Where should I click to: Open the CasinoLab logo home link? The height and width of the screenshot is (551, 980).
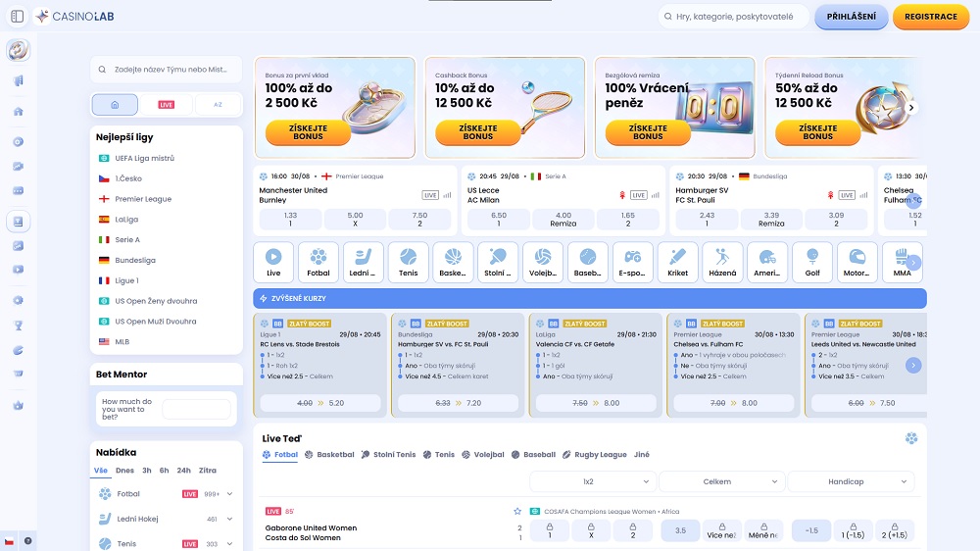[x=75, y=17]
